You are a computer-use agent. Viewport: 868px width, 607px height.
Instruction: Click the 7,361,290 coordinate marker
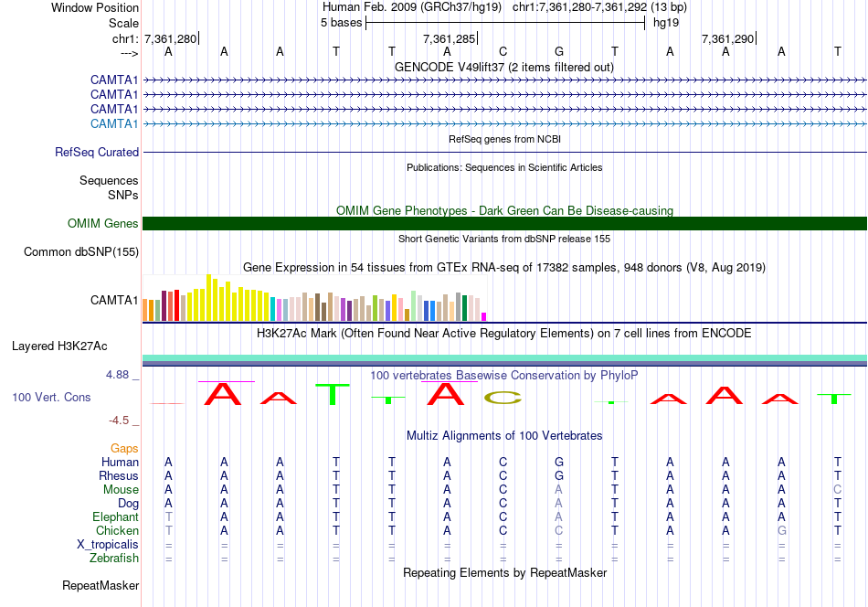727,38
